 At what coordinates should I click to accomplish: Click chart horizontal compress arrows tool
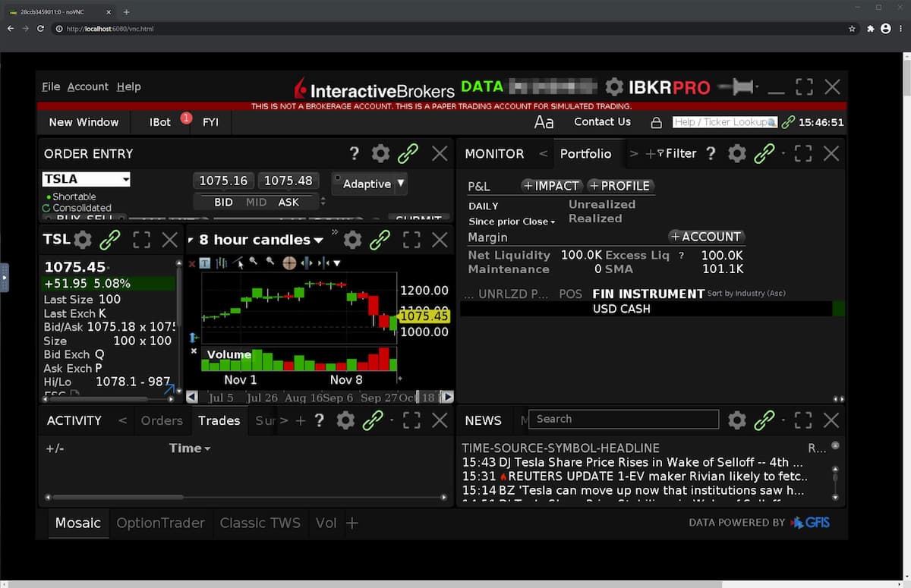pyautogui.click(x=323, y=263)
